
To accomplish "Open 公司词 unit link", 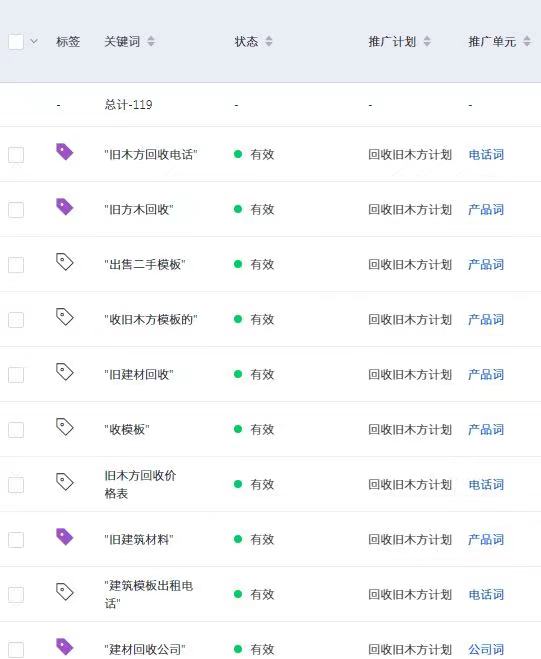I will (x=486, y=649).
